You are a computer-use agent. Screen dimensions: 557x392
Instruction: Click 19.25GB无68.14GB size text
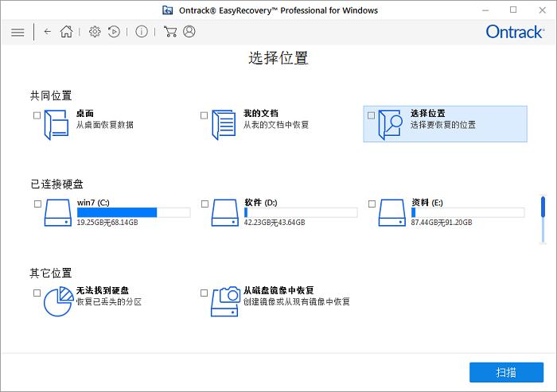(x=107, y=223)
